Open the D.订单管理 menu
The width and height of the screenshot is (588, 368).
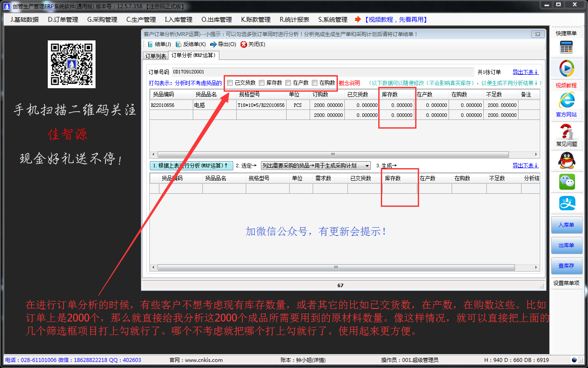click(x=63, y=20)
